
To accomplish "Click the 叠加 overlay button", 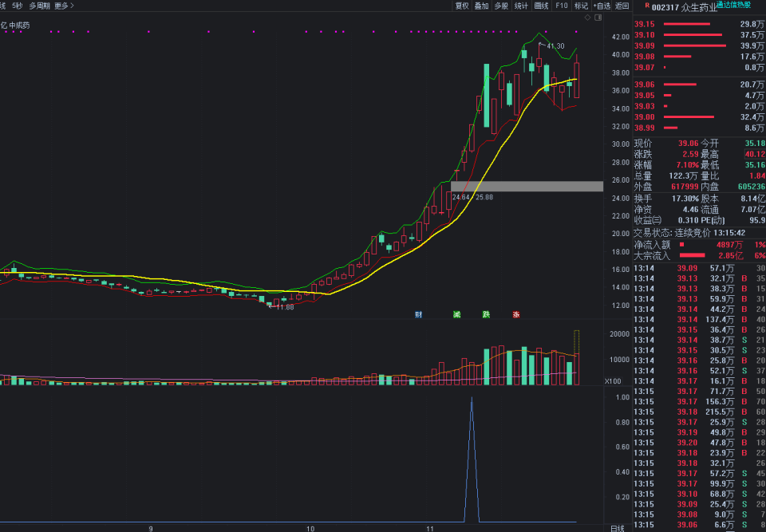I will 481,6.
